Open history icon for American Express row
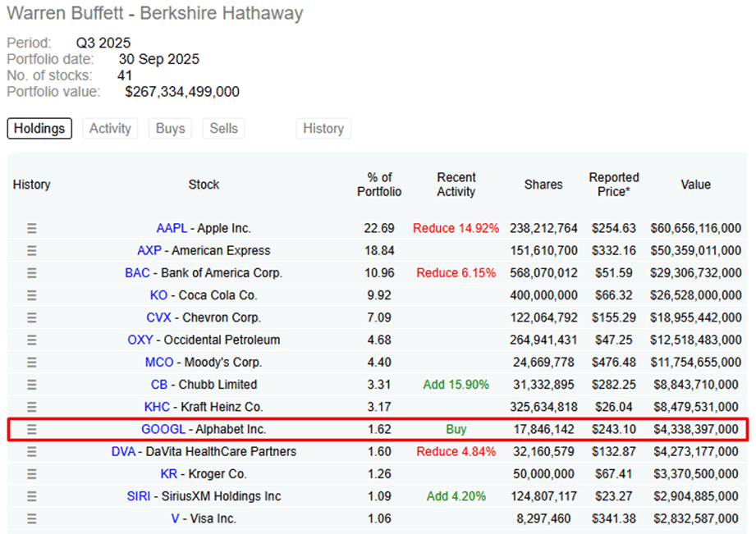 32,251
